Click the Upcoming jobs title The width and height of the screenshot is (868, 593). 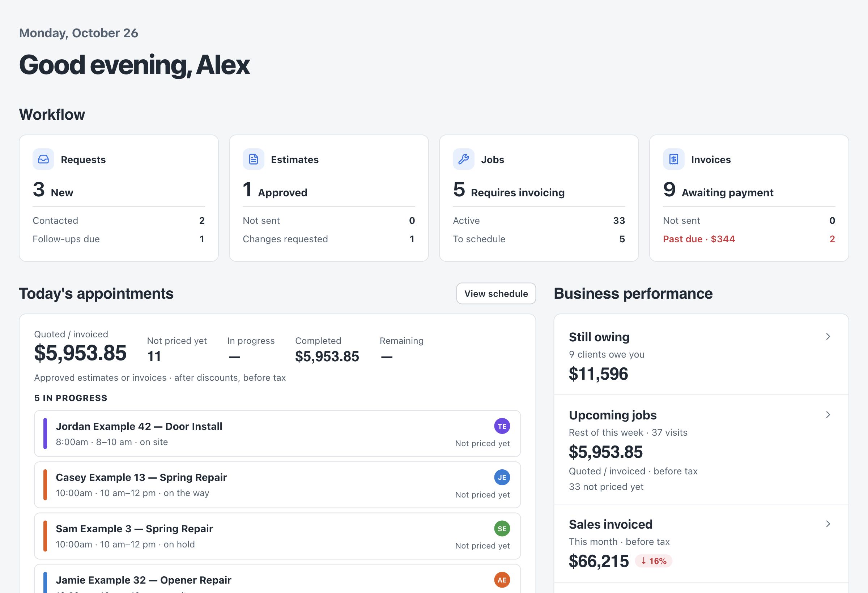[613, 415]
